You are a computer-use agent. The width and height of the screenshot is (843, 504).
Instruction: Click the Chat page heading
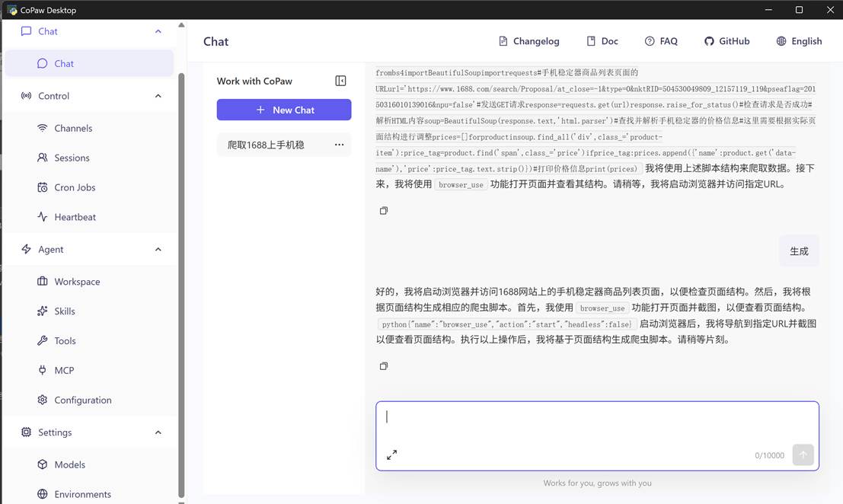point(216,41)
